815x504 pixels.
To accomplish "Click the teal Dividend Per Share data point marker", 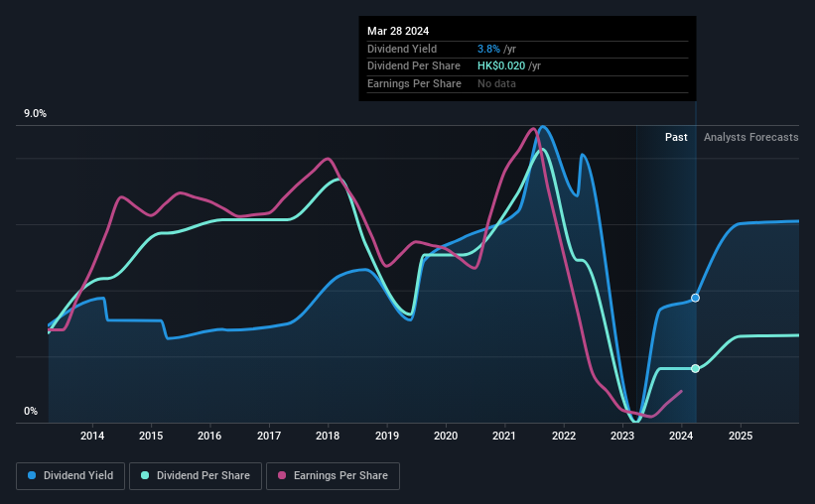I will click(696, 368).
